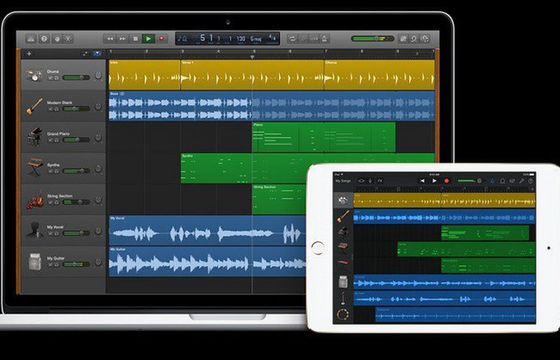
Task: Click the Synths keyboard track icon
Action: click(35, 168)
